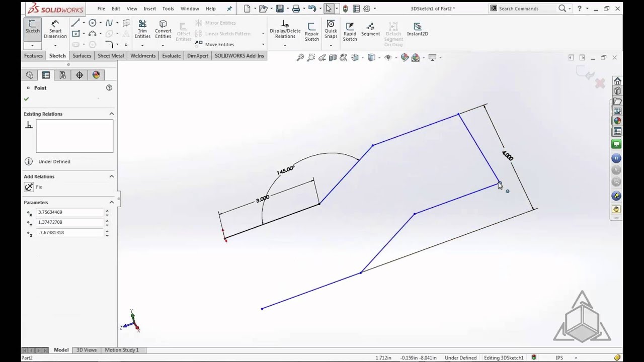Open the ConfigurationManager tab icon
The width and height of the screenshot is (644, 362).
(x=63, y=75)
